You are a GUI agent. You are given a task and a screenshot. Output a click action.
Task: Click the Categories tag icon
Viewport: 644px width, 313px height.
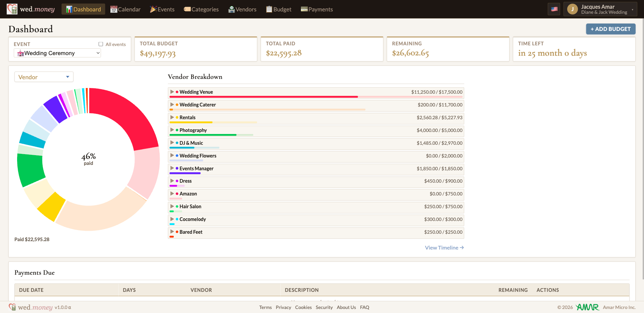point(187,9)
